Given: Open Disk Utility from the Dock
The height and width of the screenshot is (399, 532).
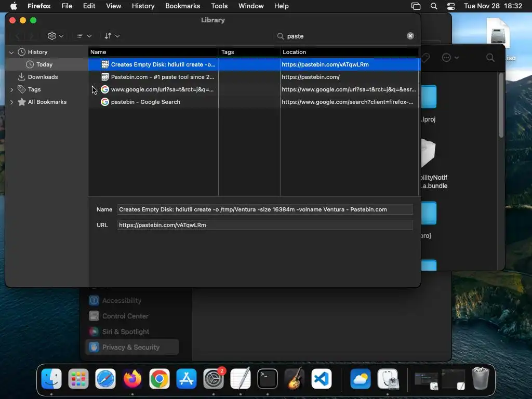Looking at the screenshot, I should point(388,379).
